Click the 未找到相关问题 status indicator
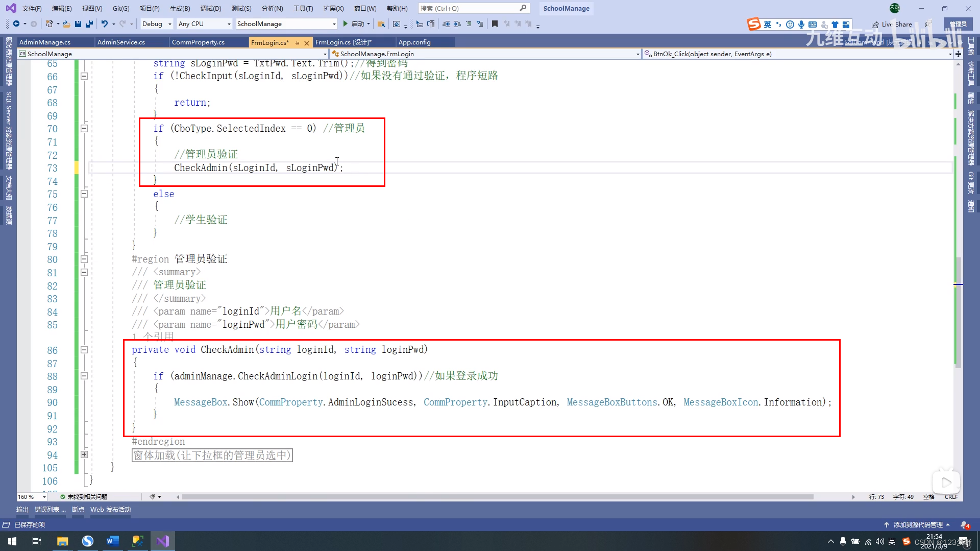 (84, 497)
